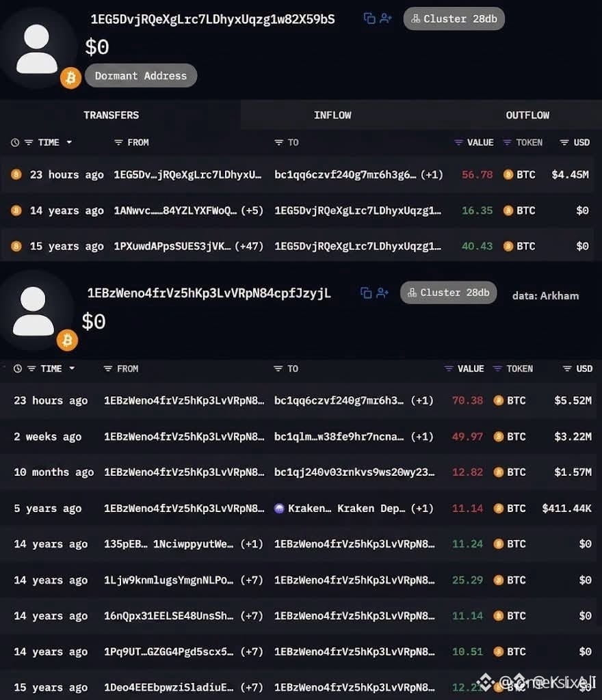Select the $3.22M USD value

click(573, 437)
